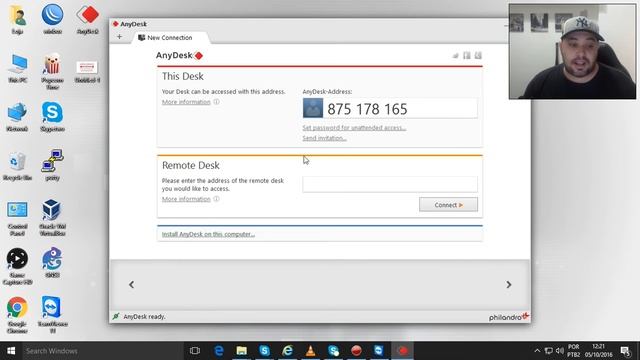Open VLC media player from the taskbar
The height and width of the screenshot is (360, 640).
point(310,351)
